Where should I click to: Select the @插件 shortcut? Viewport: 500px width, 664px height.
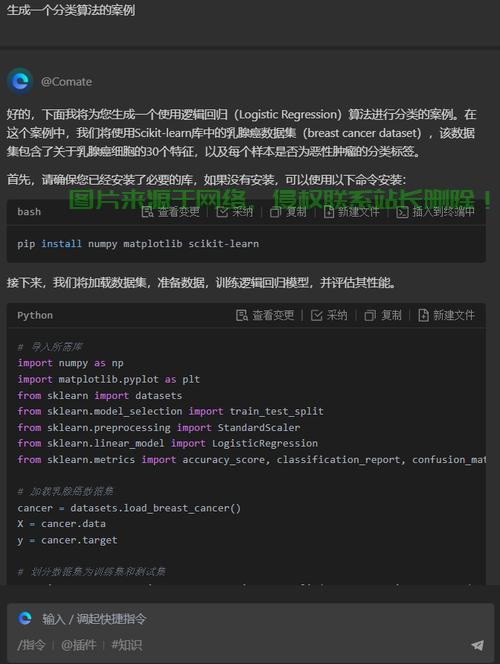78,645
